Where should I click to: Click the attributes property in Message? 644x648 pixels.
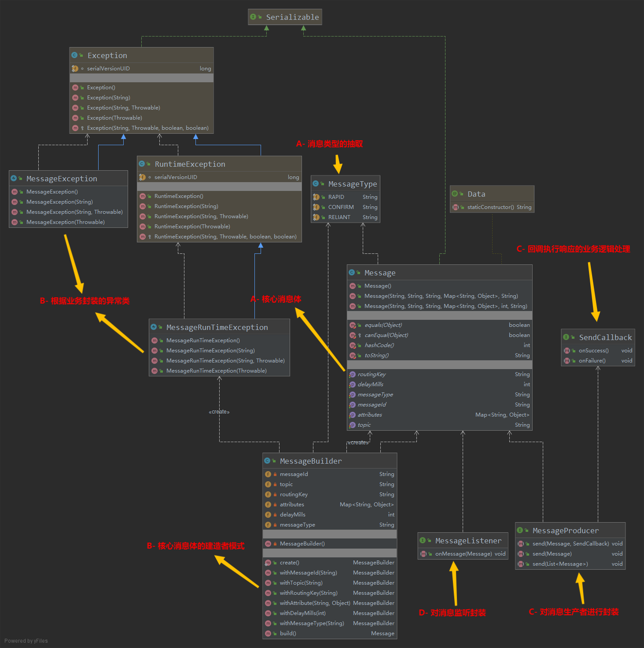[439, 414]
